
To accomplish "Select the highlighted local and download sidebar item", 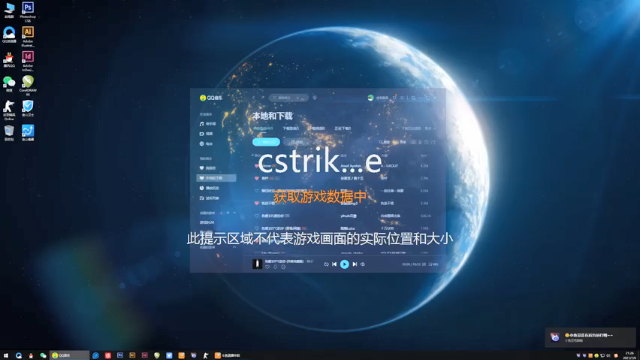I will (216, 178).
